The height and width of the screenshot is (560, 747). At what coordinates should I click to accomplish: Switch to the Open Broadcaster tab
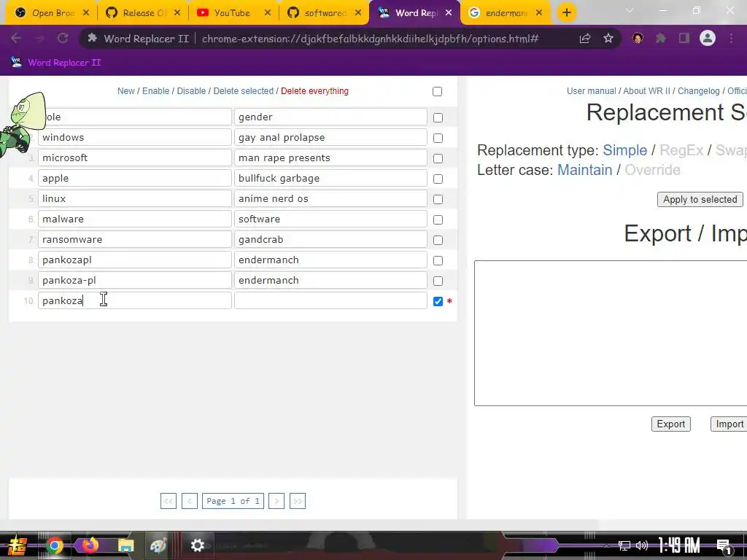(51, 13)
